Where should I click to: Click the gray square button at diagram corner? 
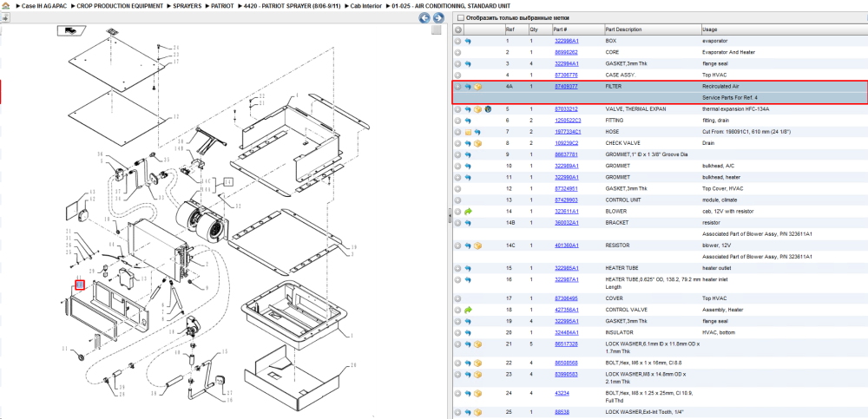click(x=437, y=29)
